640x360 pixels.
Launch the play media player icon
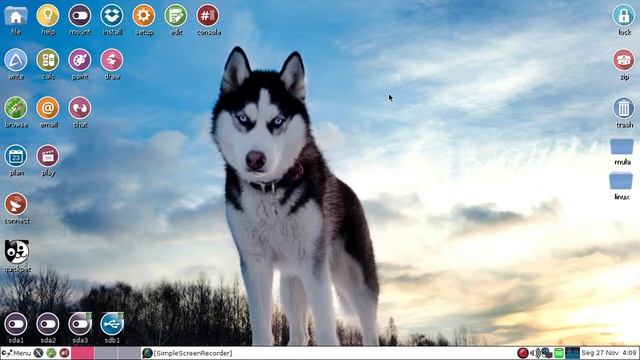(48, 156)
